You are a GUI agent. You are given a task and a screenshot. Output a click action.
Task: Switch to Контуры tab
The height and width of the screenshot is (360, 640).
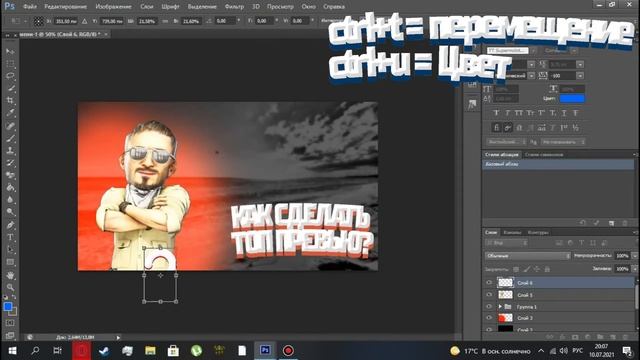(538, 232)
